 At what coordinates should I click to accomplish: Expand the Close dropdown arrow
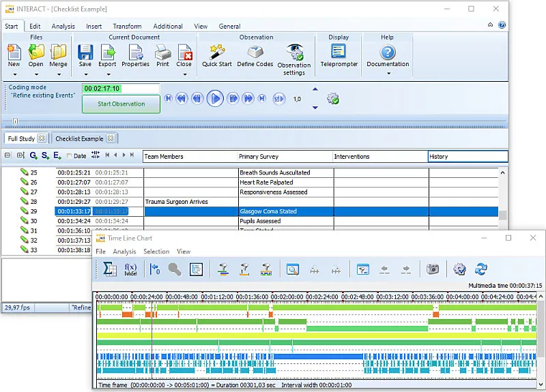[x=185, y=74]
